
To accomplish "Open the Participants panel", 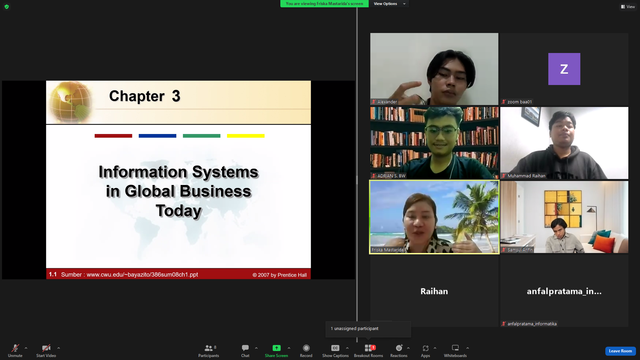I will pyautogui.click(x=209, y=351).
